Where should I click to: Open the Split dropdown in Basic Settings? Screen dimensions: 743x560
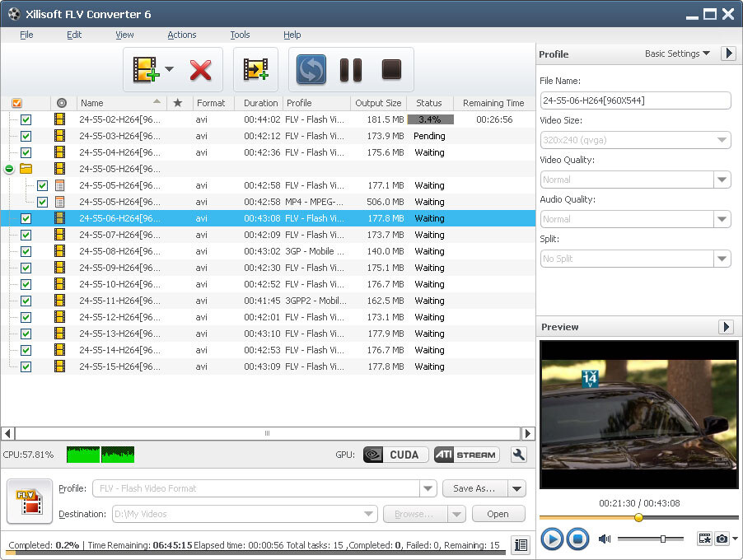(x=722, y=259)
